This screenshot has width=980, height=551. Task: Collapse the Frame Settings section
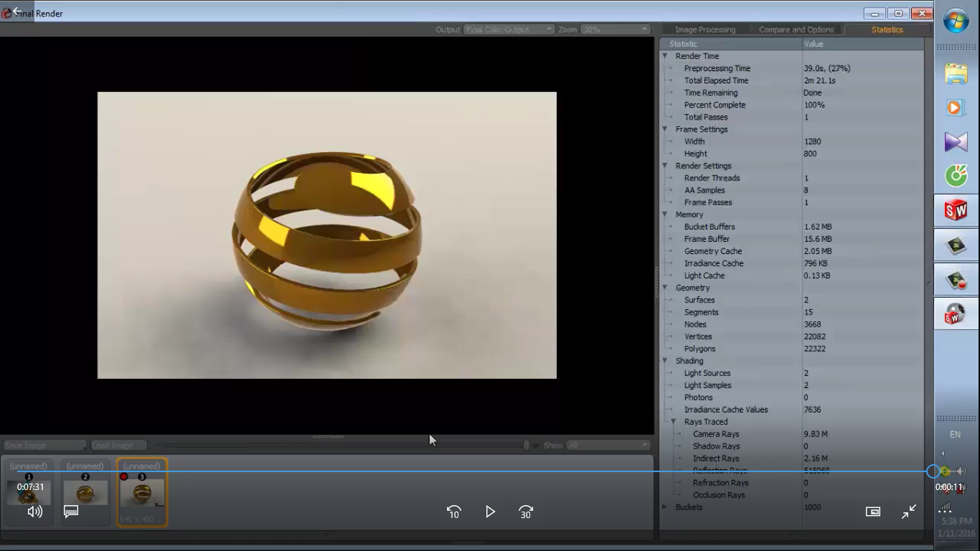tap(665, 129)
